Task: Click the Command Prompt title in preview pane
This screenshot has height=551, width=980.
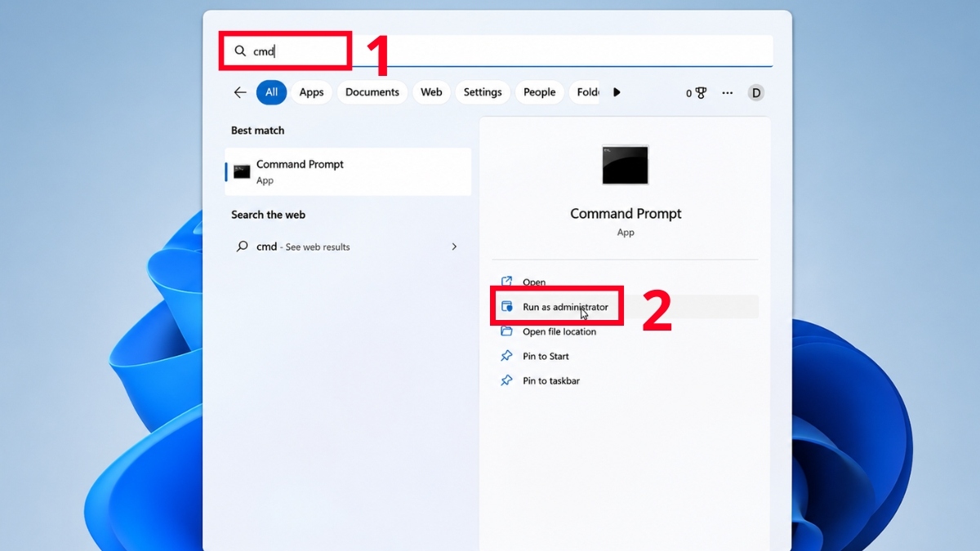Action: coord(626,214)
